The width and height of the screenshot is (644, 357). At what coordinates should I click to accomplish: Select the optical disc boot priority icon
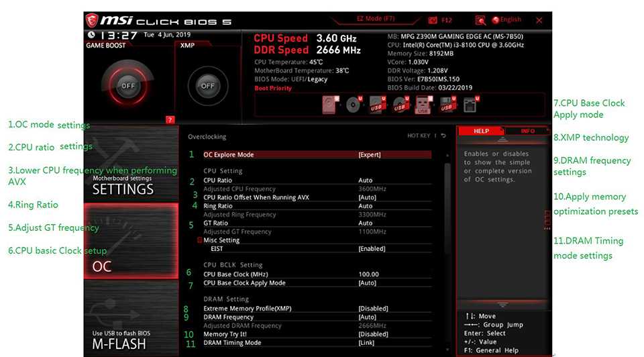pyautogui.click(x=353, y=105)
